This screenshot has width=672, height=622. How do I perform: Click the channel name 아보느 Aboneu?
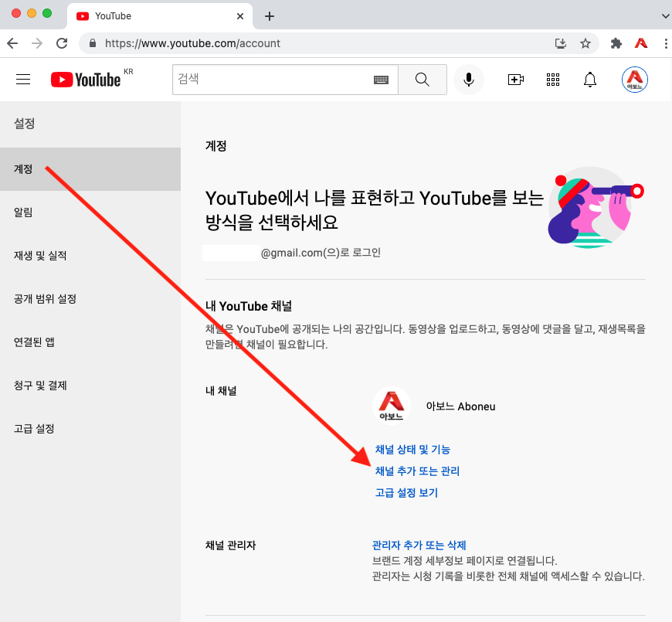coord(460,406)
